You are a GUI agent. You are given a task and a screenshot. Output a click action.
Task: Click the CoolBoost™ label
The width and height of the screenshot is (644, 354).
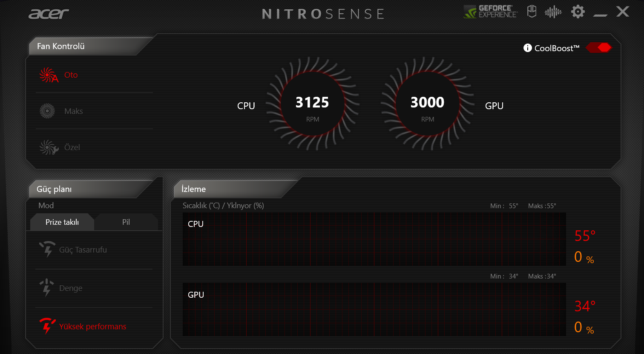tap(557, 48)
